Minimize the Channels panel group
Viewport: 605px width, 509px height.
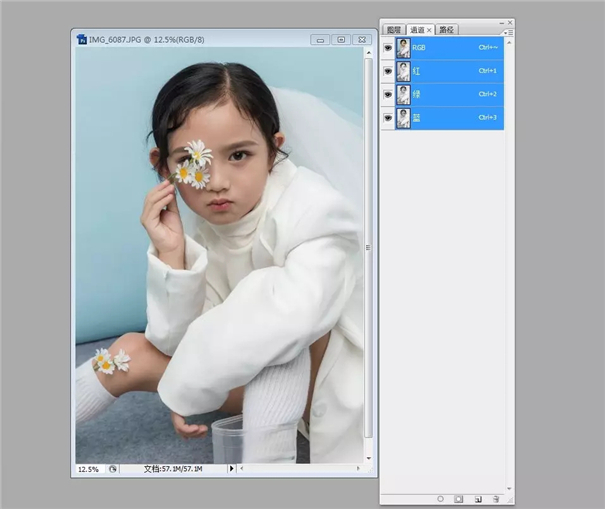click(502, 23)
